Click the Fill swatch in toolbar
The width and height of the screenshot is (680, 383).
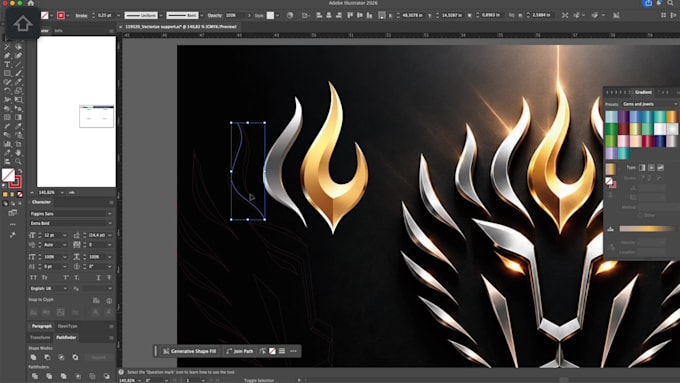tap(8, 175)
